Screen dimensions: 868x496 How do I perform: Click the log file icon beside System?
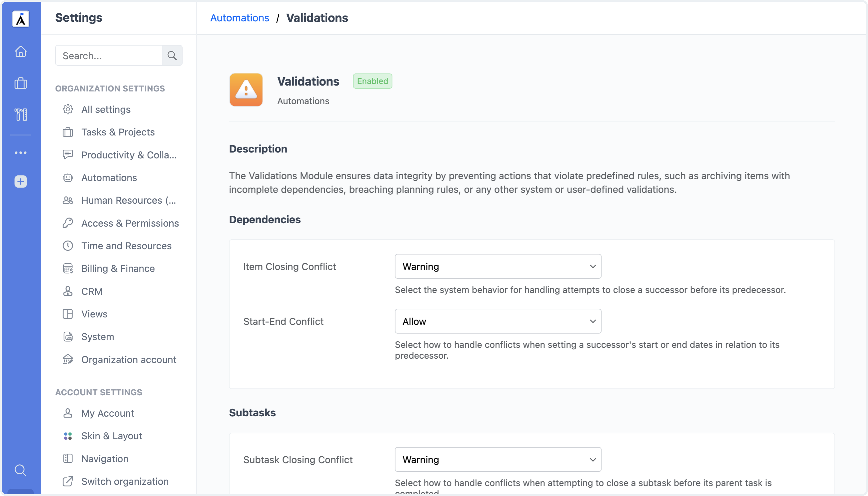pos(68,337)
